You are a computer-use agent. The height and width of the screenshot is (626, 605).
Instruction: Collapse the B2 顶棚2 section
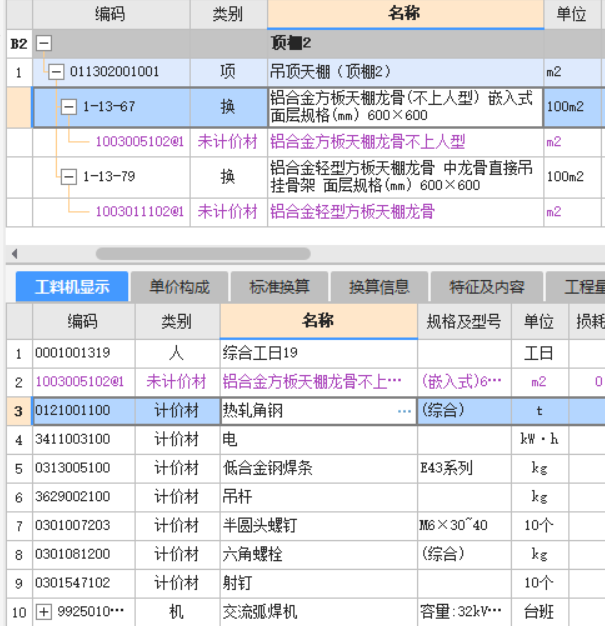point(44,43)
